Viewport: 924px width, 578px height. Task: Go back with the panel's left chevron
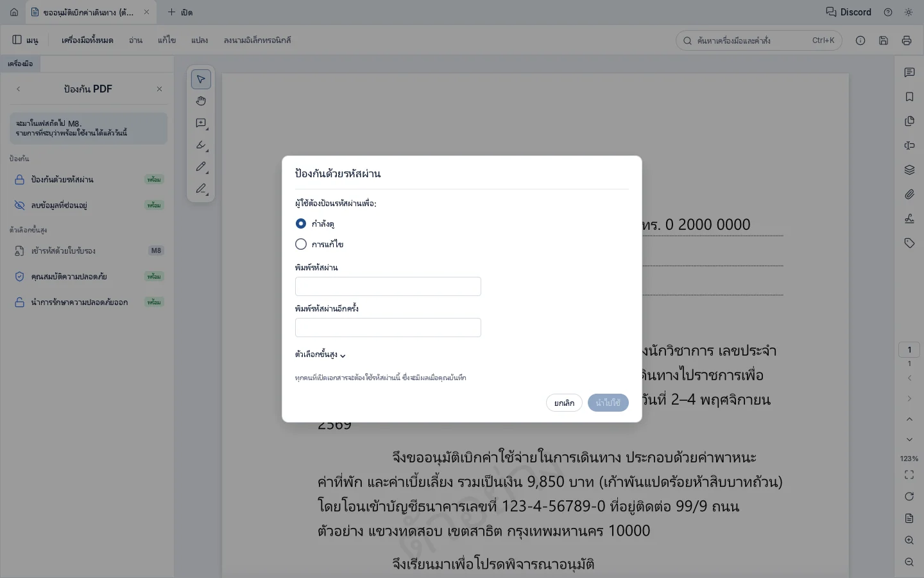19,89
